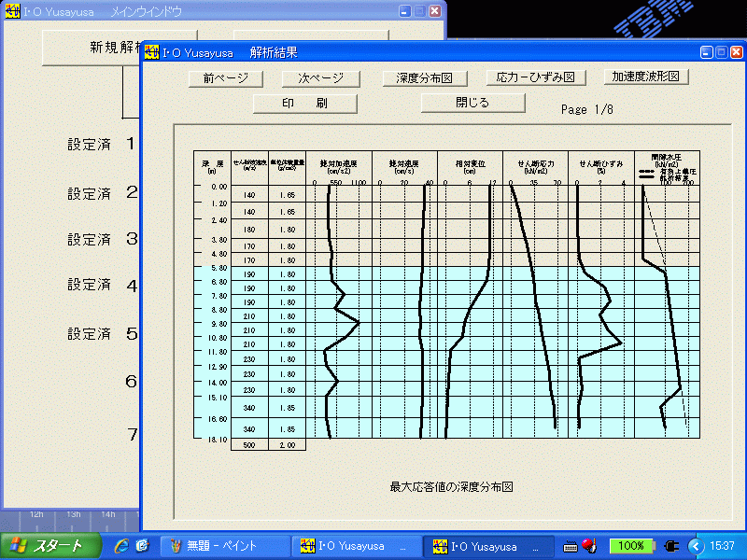
Task: Click the 15:37 clock in the taskbar
Action: coord(721,546)
